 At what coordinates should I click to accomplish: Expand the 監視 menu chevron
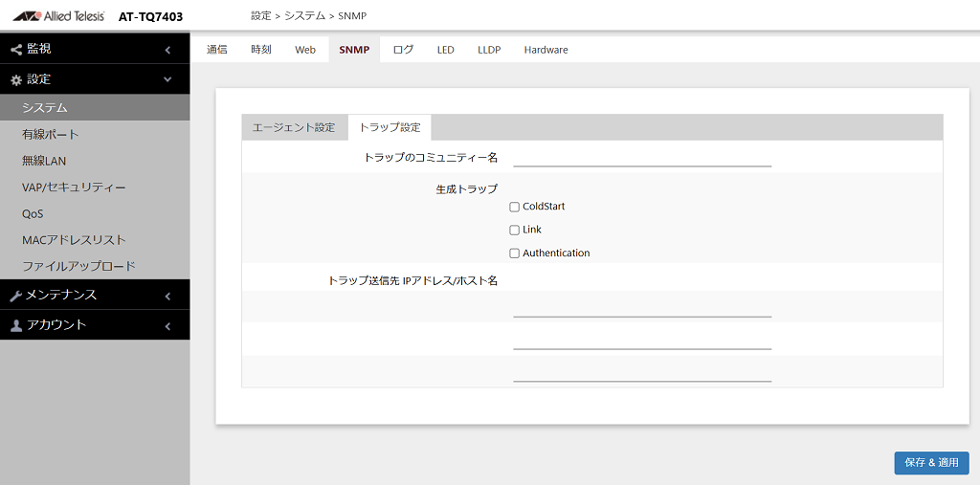click(167, 50)
